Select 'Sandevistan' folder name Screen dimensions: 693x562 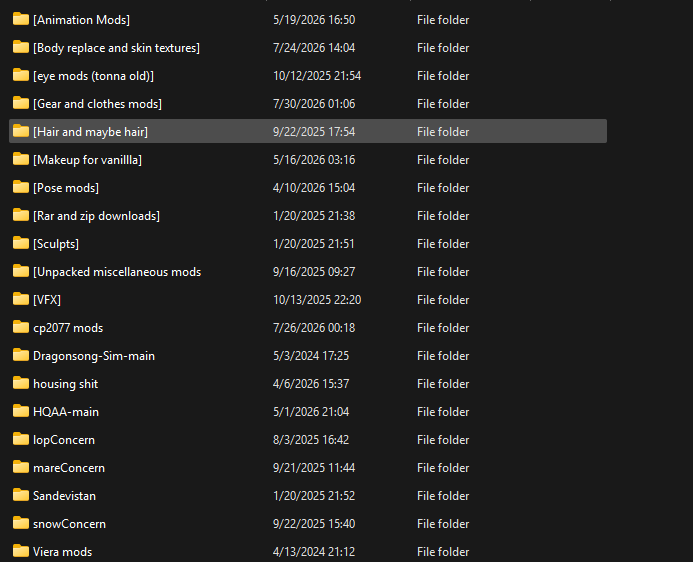click(65, 496)
